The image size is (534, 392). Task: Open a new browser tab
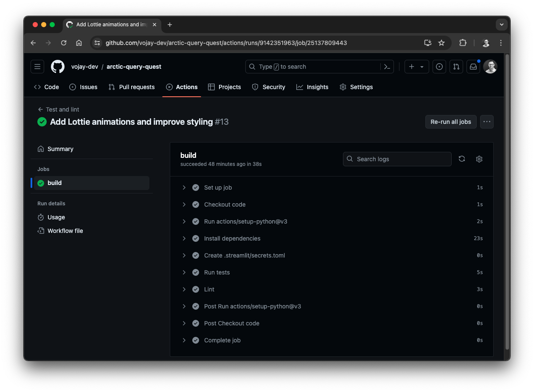pos(170,25)
